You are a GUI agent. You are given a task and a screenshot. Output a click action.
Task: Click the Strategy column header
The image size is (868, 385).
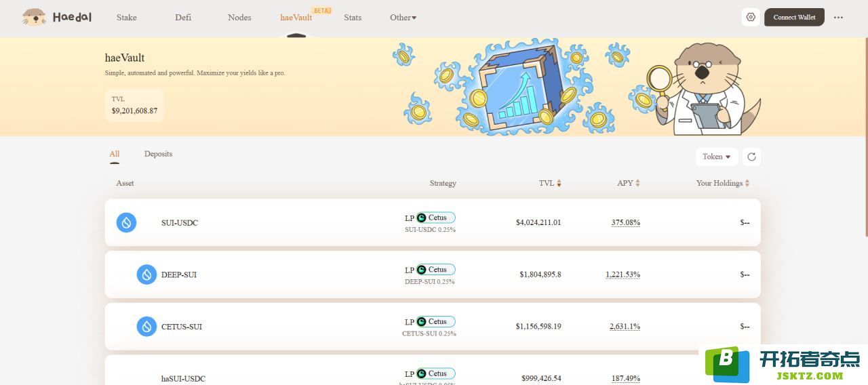click(x=443, y=183)
